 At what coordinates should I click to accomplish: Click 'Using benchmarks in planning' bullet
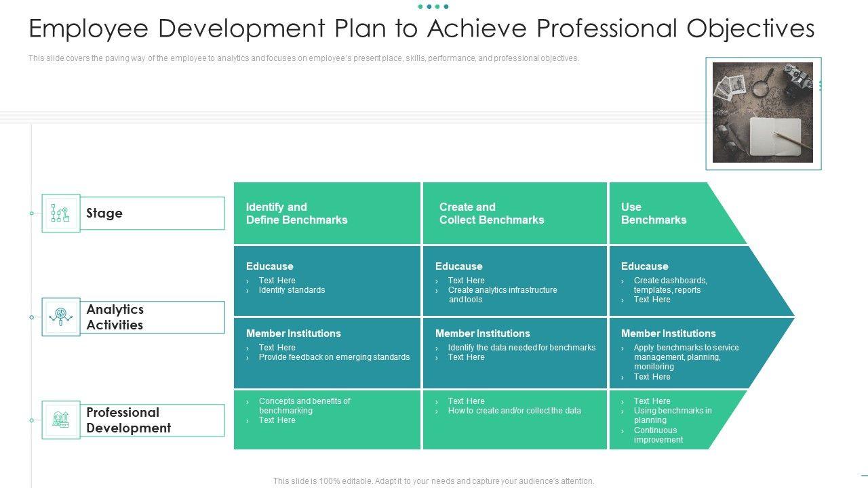coord(673,415)
